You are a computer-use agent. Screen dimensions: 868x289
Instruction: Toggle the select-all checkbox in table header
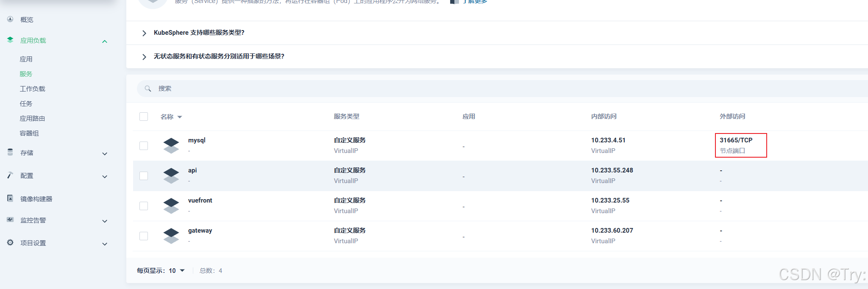(144, 117)
